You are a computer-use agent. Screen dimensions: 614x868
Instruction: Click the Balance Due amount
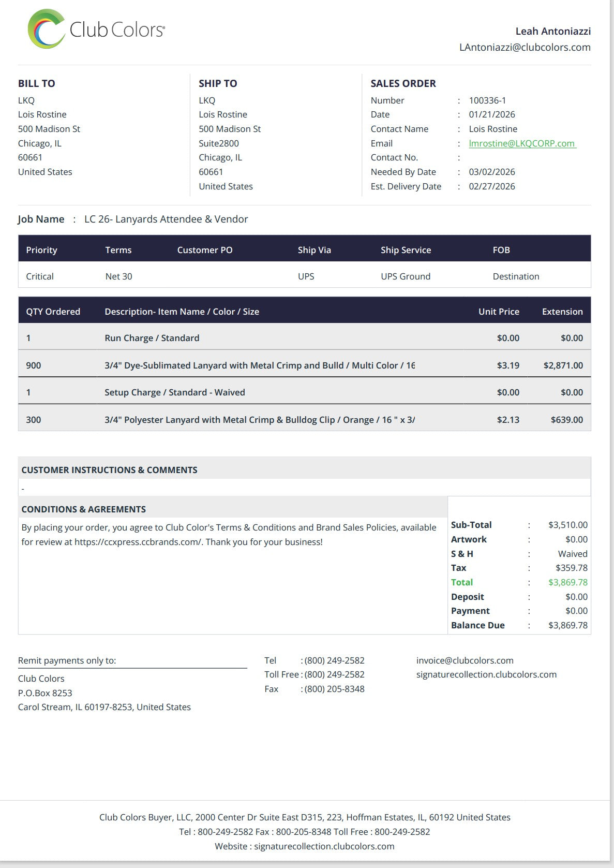coord(567,625)
